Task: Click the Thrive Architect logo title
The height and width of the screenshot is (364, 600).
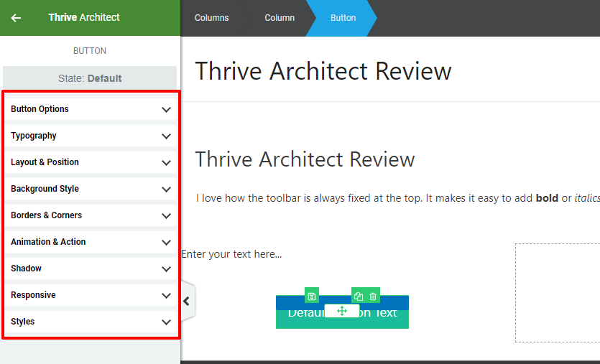Action: (x=84, y=17)
